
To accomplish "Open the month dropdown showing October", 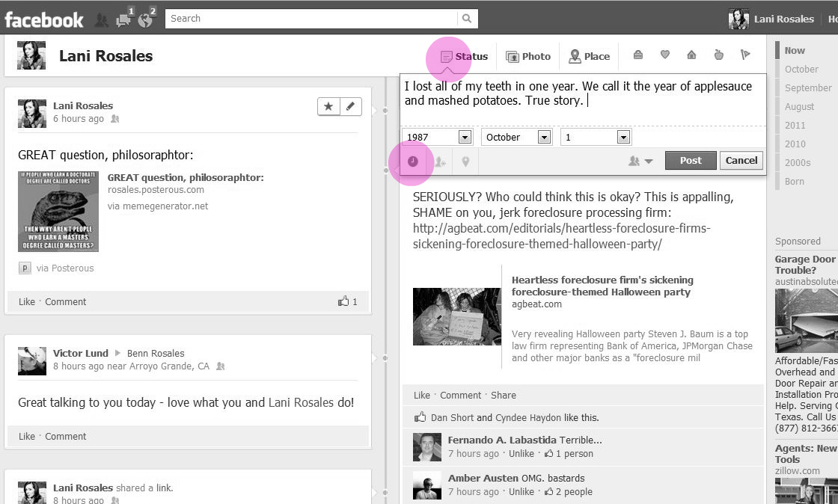I will pyautogui.click(x=544, y=138).
